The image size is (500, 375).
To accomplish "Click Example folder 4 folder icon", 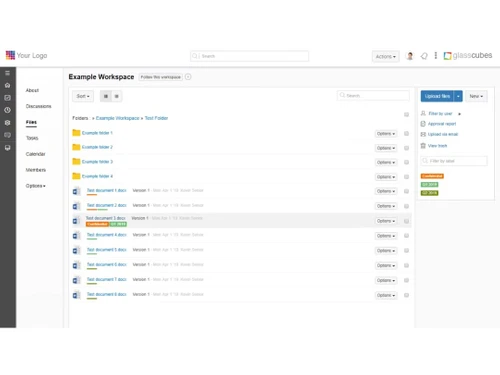I will pyautogui.click(x=76, y=176).
